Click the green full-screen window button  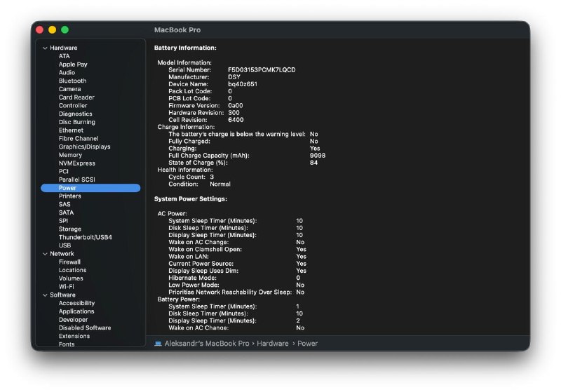[65, 30]
